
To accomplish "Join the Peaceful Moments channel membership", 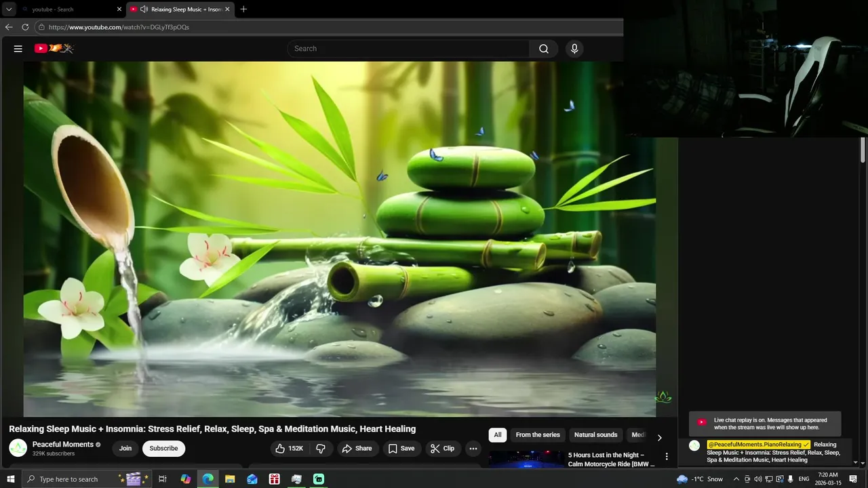I will 125,449.
